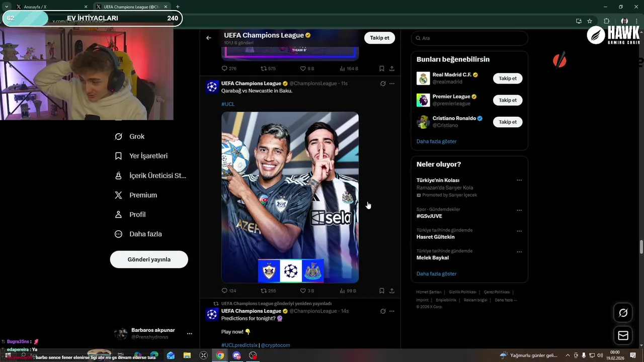644x362 pixels.
Task: Open the #GSvJUVE trending topic
Action: [x=429, y=216]
